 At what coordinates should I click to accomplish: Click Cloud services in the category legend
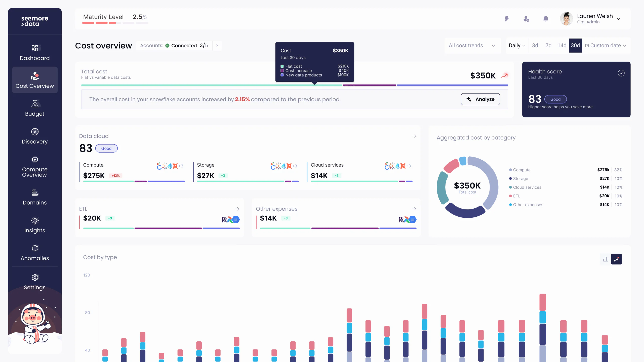(527, 188)
